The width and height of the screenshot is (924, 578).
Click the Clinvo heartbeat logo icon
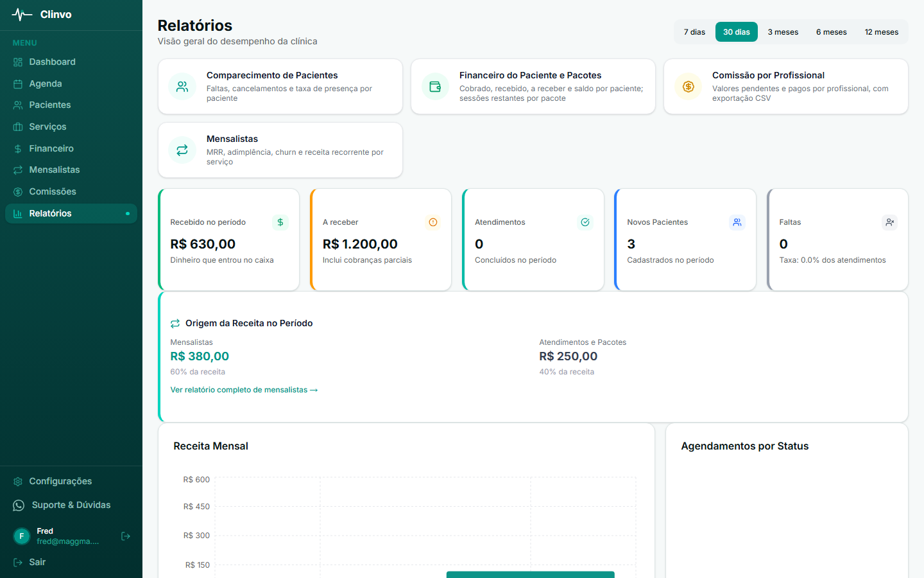click(x=22, y=14)
